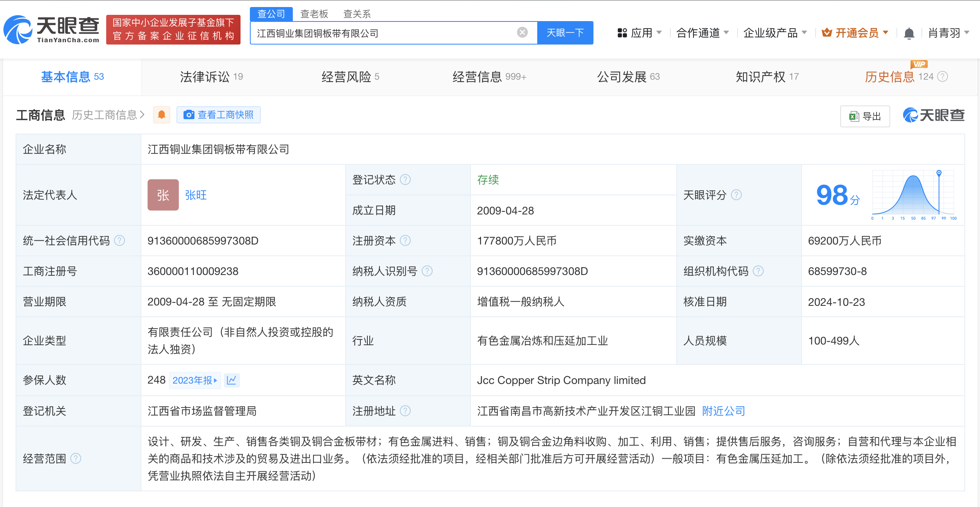
Task: Click the organization code 68599730-8
Action: [x=837, y=271]
